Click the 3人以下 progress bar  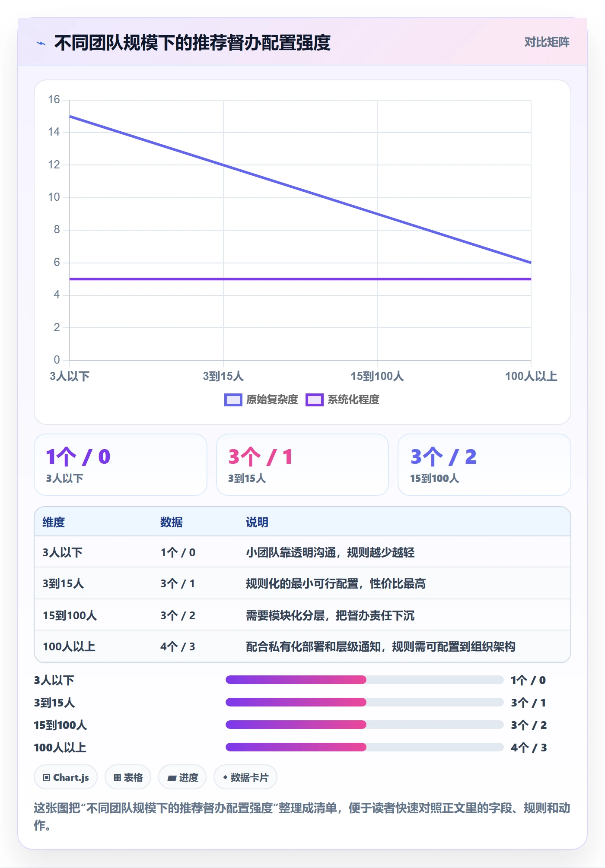click(x=364, y=680)
